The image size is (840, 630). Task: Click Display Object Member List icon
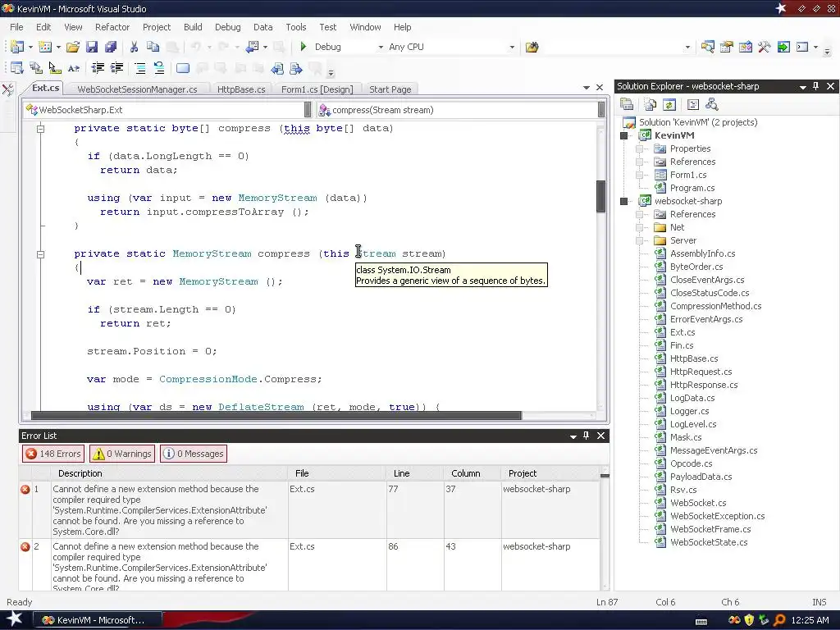point(16,68)
